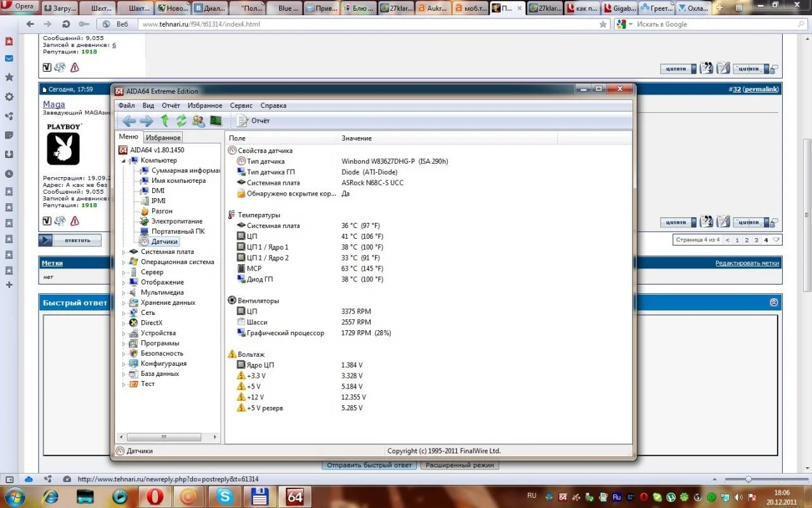
Task: Click the Отчёт report toolbar button
Action: point(253,121)
